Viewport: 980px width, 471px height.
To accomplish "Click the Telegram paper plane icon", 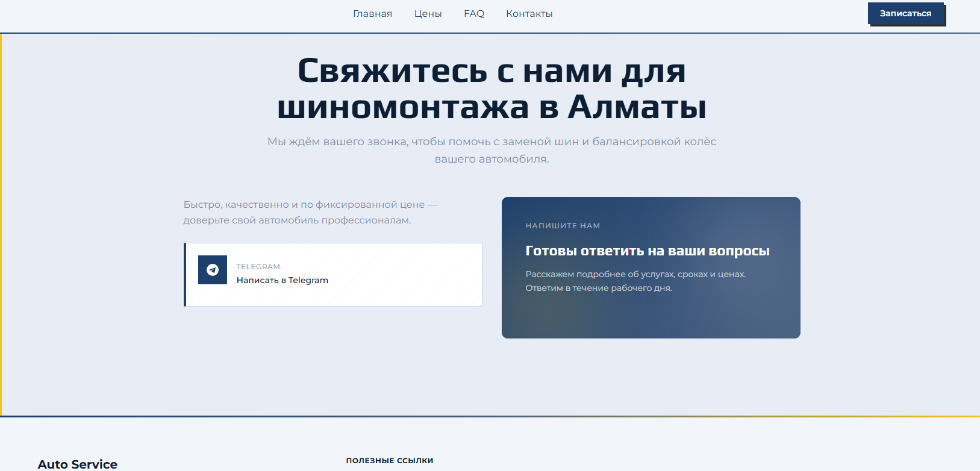I will tap(213, 270).
